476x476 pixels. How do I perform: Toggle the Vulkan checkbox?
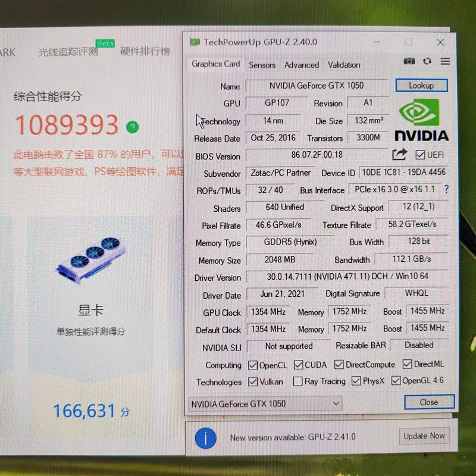click(252, 381)
